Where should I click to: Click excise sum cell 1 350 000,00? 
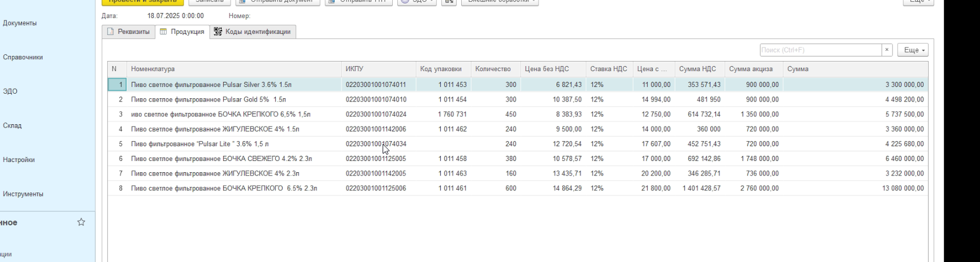click(754, 114)
